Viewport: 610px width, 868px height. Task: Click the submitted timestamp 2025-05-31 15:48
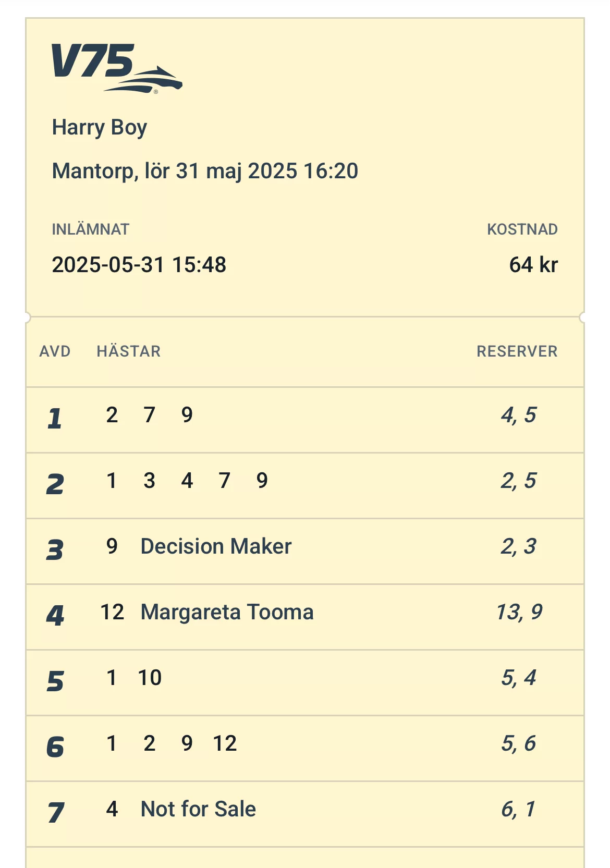139,265
